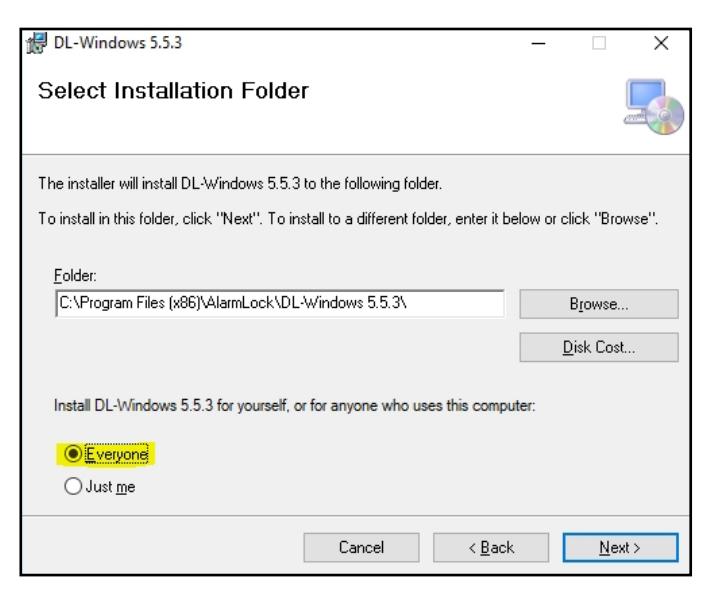This screenshot has width=705, height=594.
Task: Click inside the Folder path text field
Action: (x=279, y=304)
